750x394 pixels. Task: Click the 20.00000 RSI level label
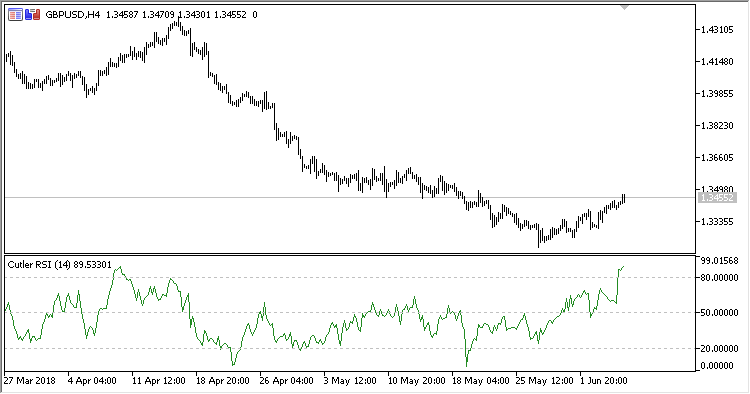pos(719,349)
